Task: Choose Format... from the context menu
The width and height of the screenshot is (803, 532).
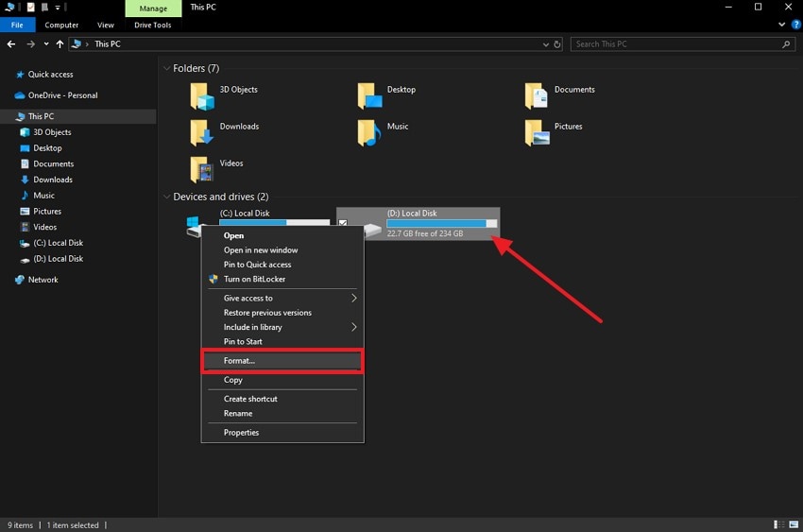Action: (x=282, y=361)
